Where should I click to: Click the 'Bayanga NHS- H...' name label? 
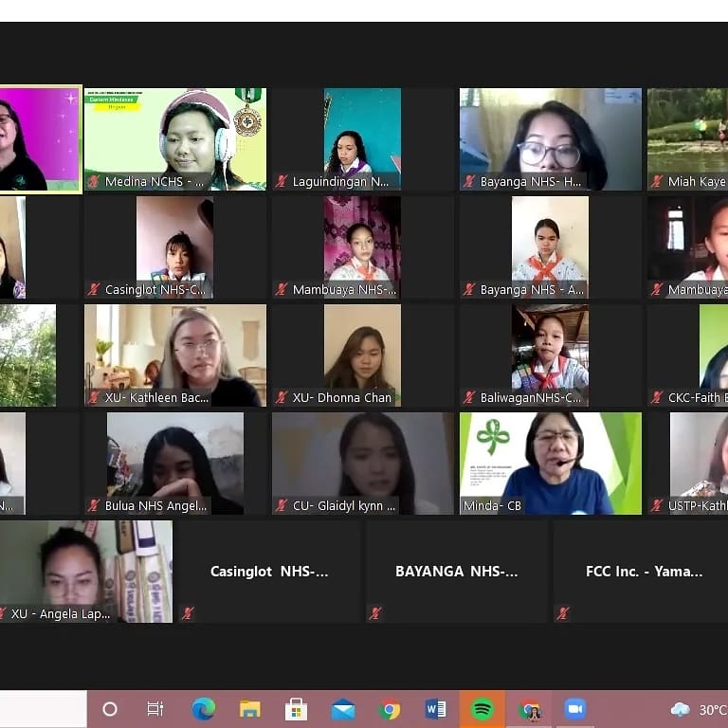(x=531, y=182)
